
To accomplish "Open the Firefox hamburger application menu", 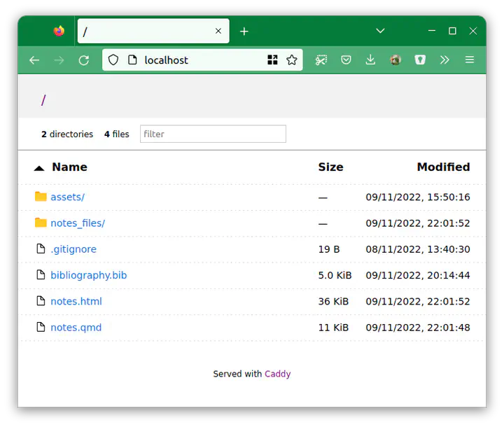I will 470,60.
